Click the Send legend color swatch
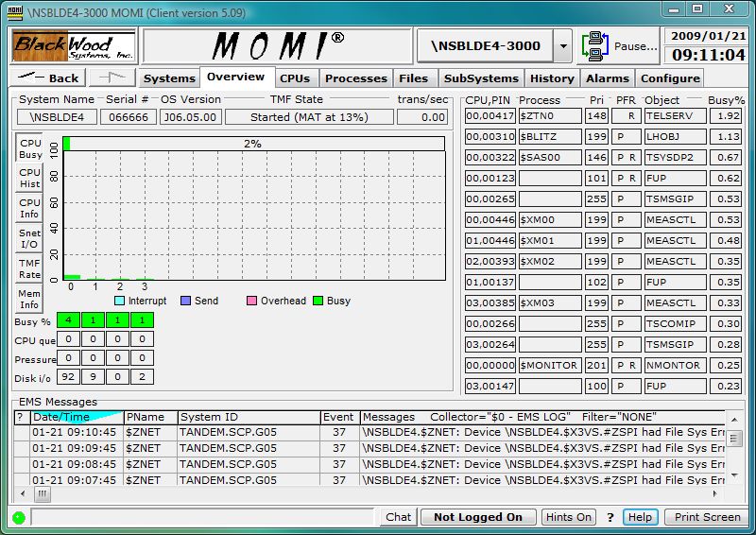Screen dimensions: 756x535 (185, 301)
